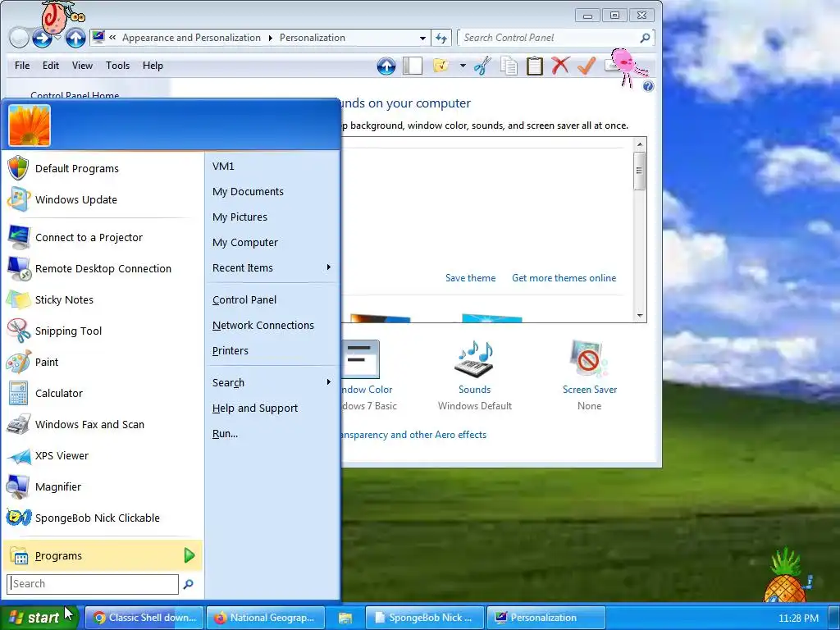Image resolution: width=840 pixels, height=630 pixels.
Task: Open Help and Support
Action: pyautogui.click(x=272, y=409)
